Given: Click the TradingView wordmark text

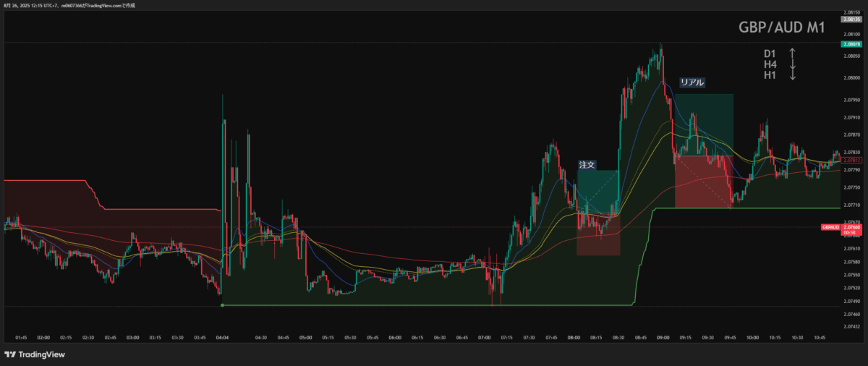Looking at the screenshot, I should click(42, 354).
